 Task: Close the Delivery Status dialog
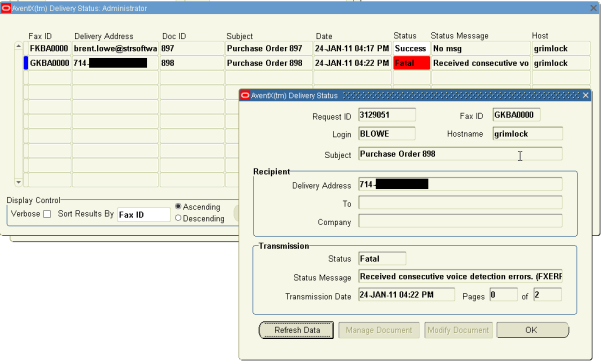(x=585, y=95)
